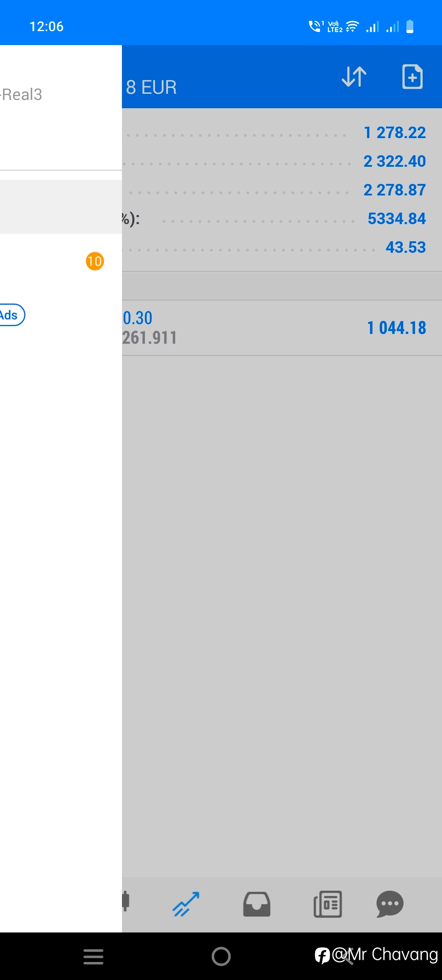This screenshot has width=442, height=980.
Task: Tap the Android recent apps lines icon
Action: [x=93, y=956]
